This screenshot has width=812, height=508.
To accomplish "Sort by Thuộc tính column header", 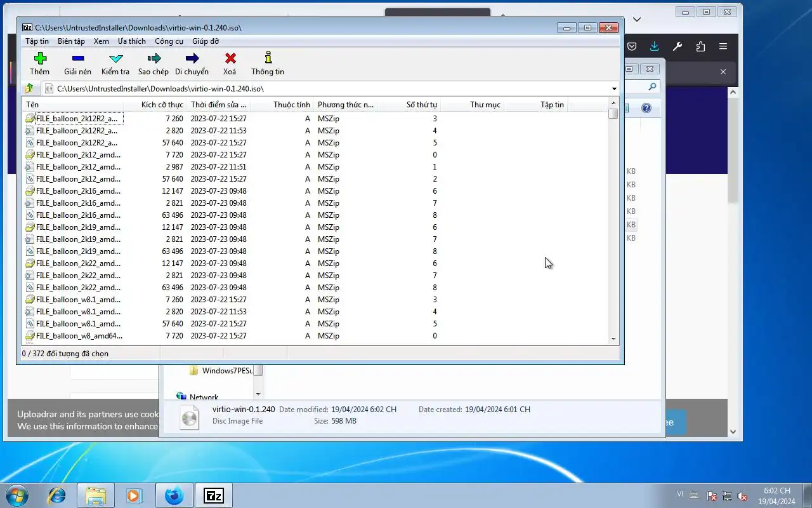I will coord(282,105).
